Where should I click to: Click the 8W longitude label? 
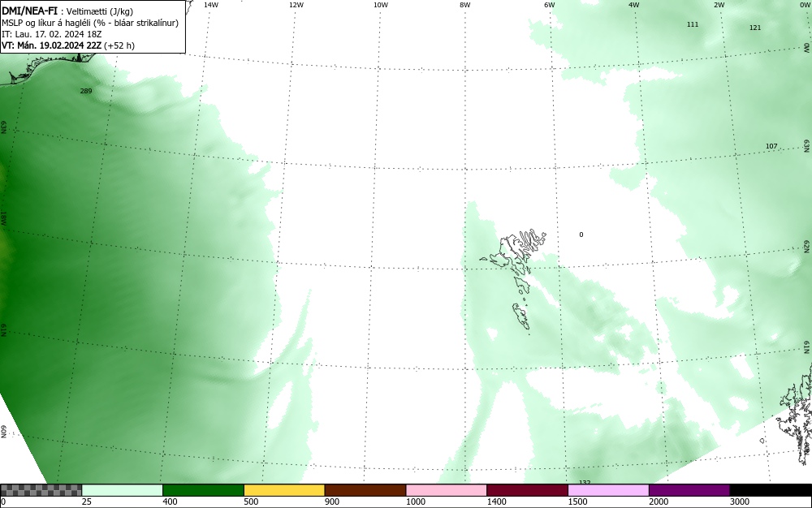coord(465,5)
